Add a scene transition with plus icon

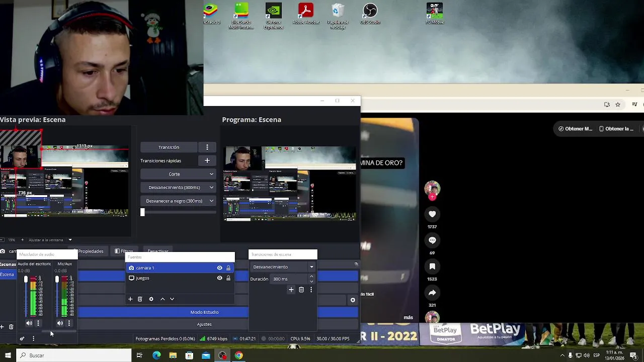[291, 290]
